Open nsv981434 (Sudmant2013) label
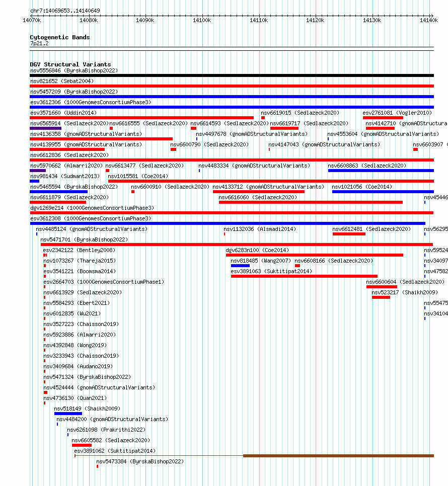 [65, 176]
